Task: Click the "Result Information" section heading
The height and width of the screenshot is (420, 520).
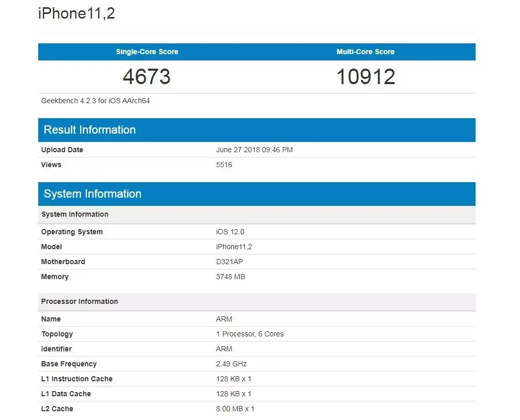Action: 90,130
